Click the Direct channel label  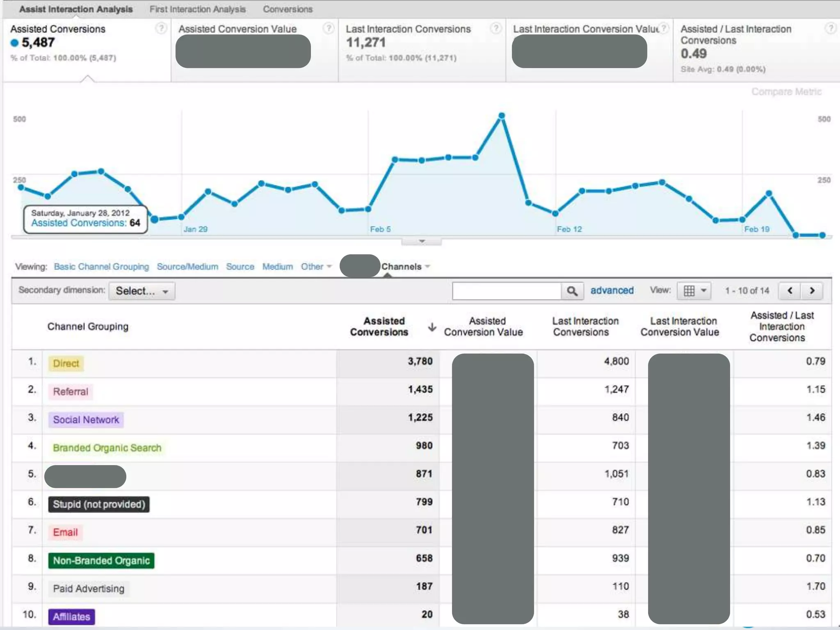66,363
